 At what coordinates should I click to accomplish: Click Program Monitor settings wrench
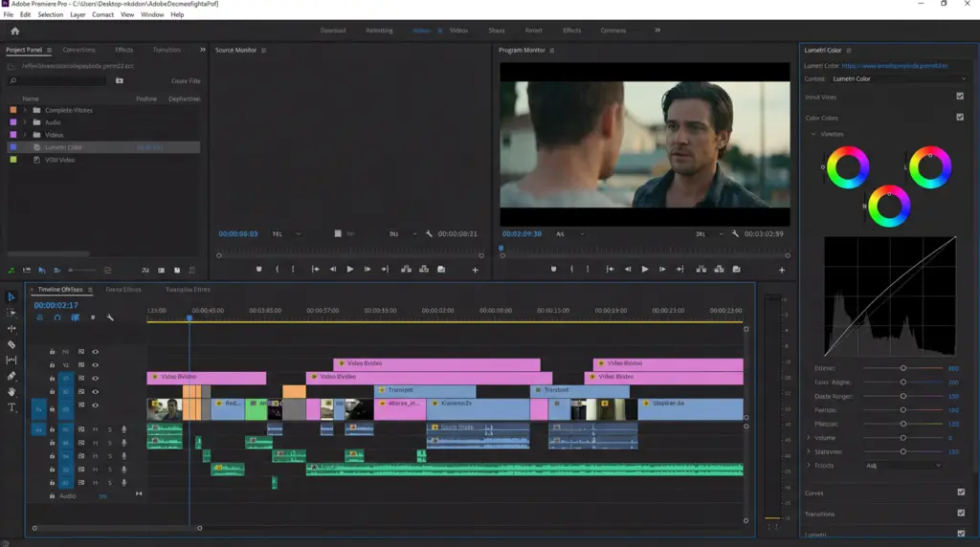coord(735,233)
